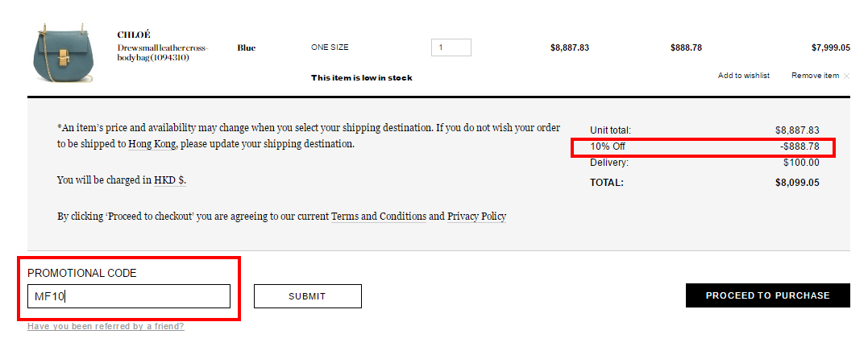The height and width of the screenshot is (355, 868).
Task: Click the Proceed to Purchase button
Action: (768, 296)
